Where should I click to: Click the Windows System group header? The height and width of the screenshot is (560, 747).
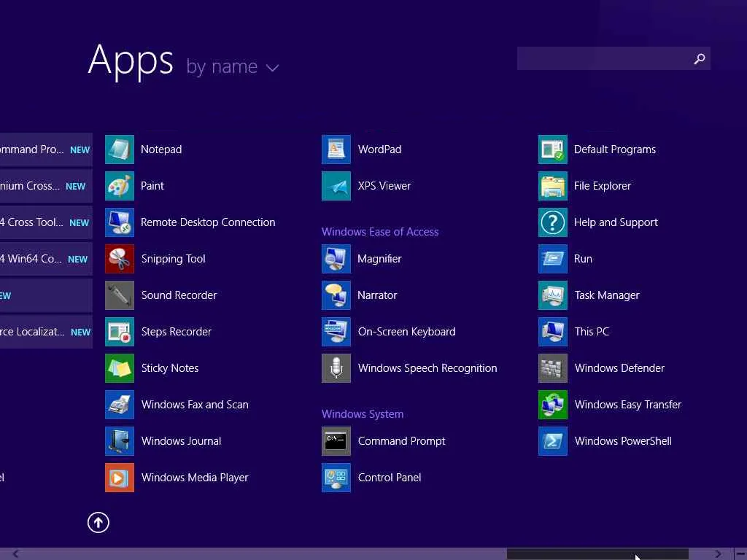pyautogui.click(x=362, y=414)
